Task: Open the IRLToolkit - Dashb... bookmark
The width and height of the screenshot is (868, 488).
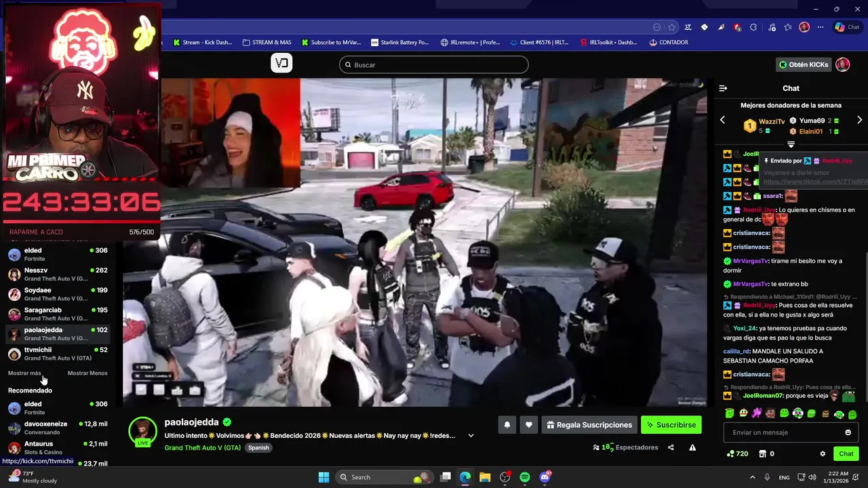Action: click(608, 42)
